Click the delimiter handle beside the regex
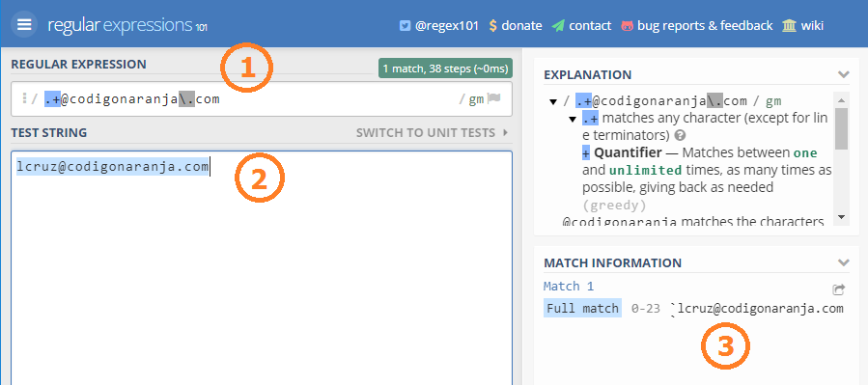 click(24, 98)
